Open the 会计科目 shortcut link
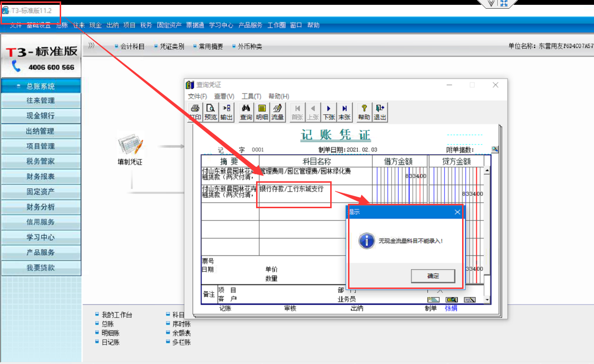The height and width of the screenshot is (364, 594). click(x=132, y=47)
